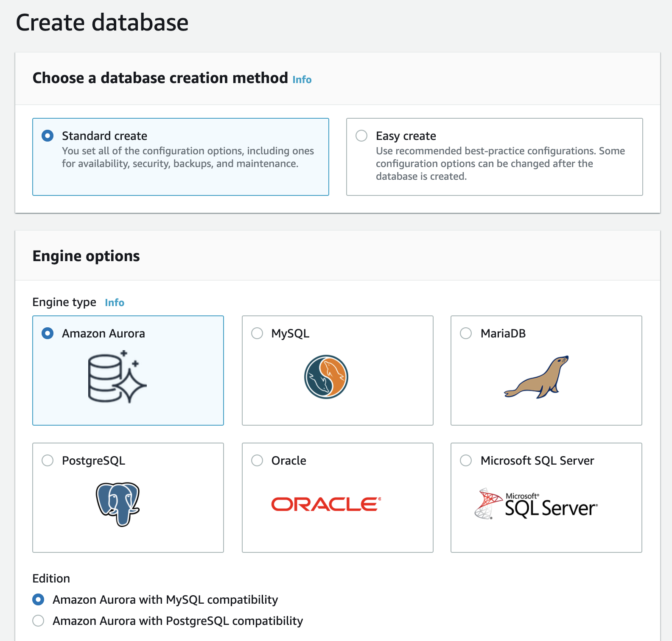Viewport: 672px width, 641px height.
Task: Choose Amazon Aurora engine radio button
Action: [48, 333]
